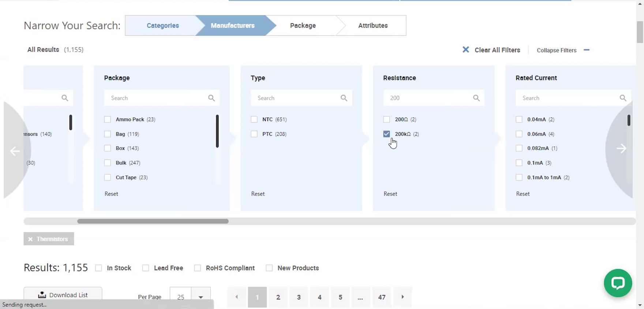Click the Rated Current search magnifier icon
This screenshot has width=644, height=309.
[x=623, y=98]
